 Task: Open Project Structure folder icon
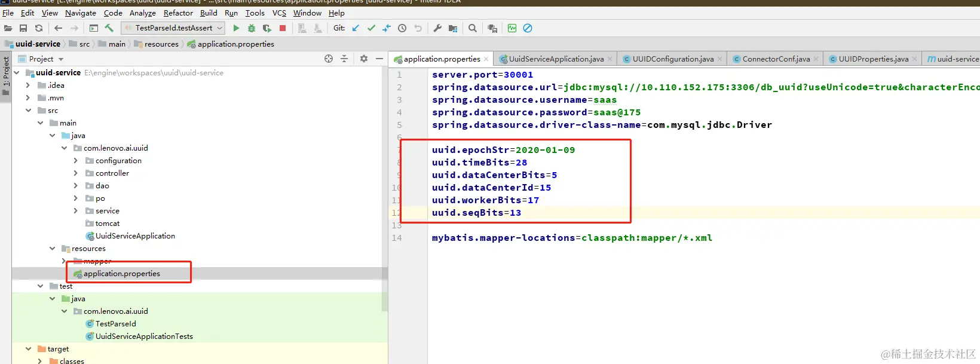tap(453, 28)
